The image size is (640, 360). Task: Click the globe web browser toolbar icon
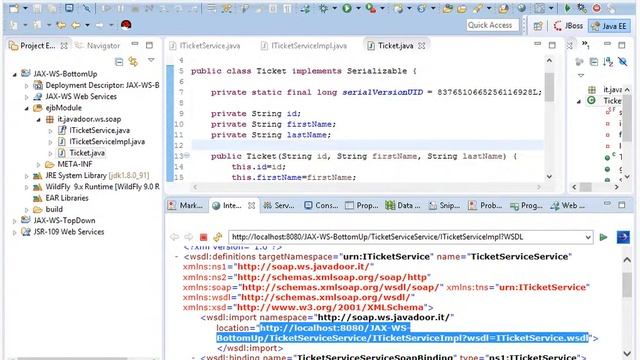(522, 8)
